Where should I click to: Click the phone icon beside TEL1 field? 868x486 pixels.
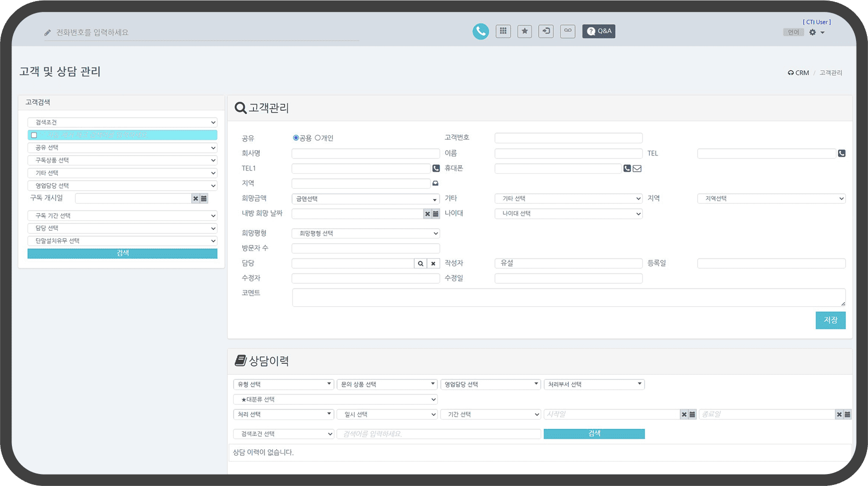(436, 168)
